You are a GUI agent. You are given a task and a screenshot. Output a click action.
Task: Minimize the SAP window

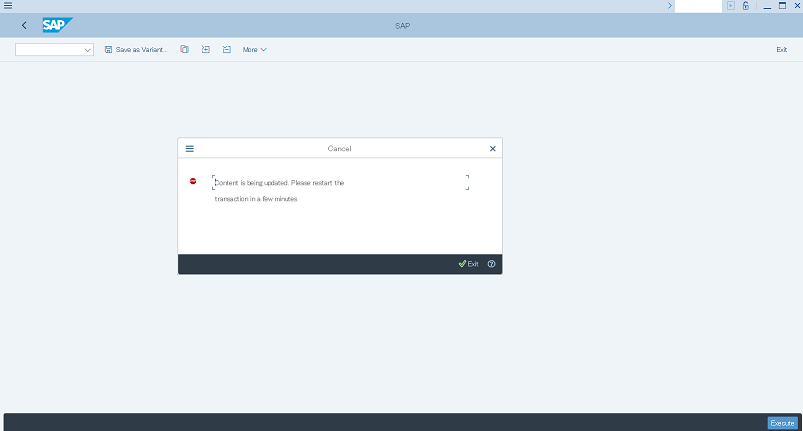(767, 6)
